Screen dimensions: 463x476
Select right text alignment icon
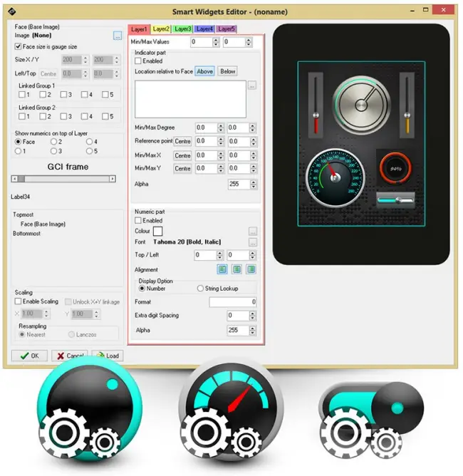251,269
